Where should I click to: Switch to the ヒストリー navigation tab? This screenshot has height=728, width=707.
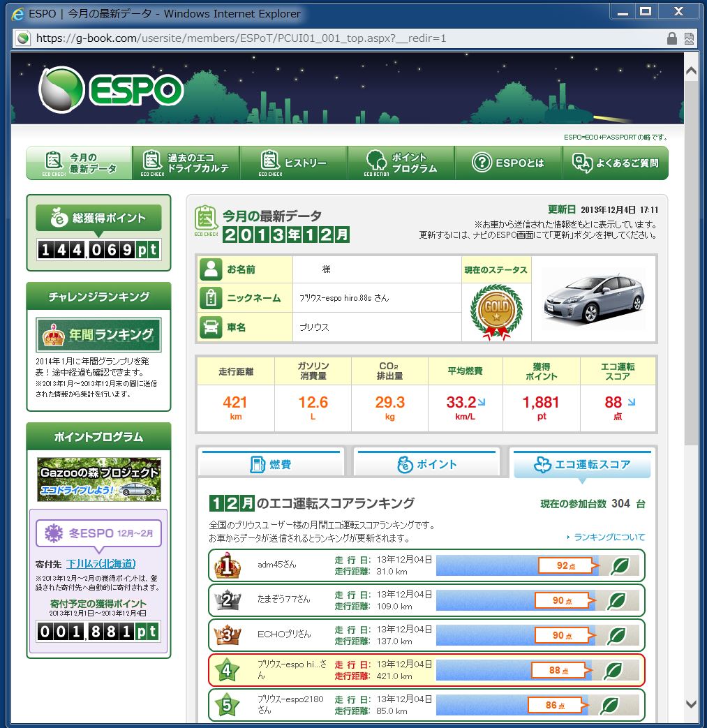294,163
